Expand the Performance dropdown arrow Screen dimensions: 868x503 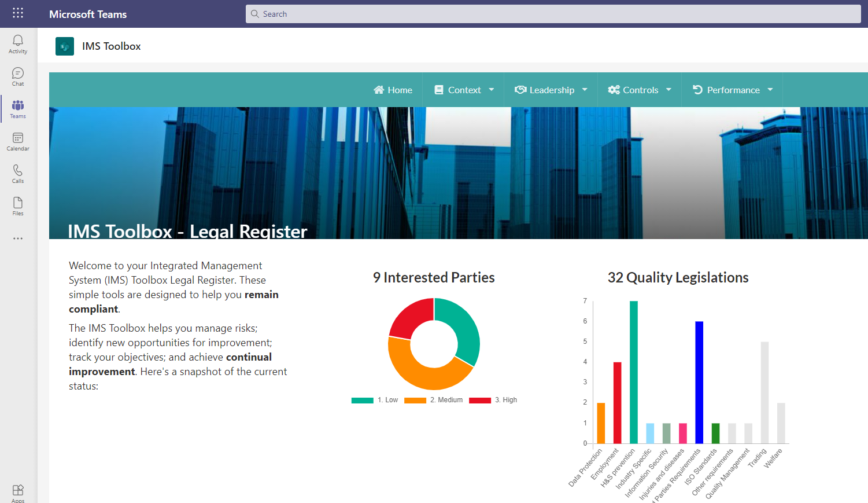(770, 90)
